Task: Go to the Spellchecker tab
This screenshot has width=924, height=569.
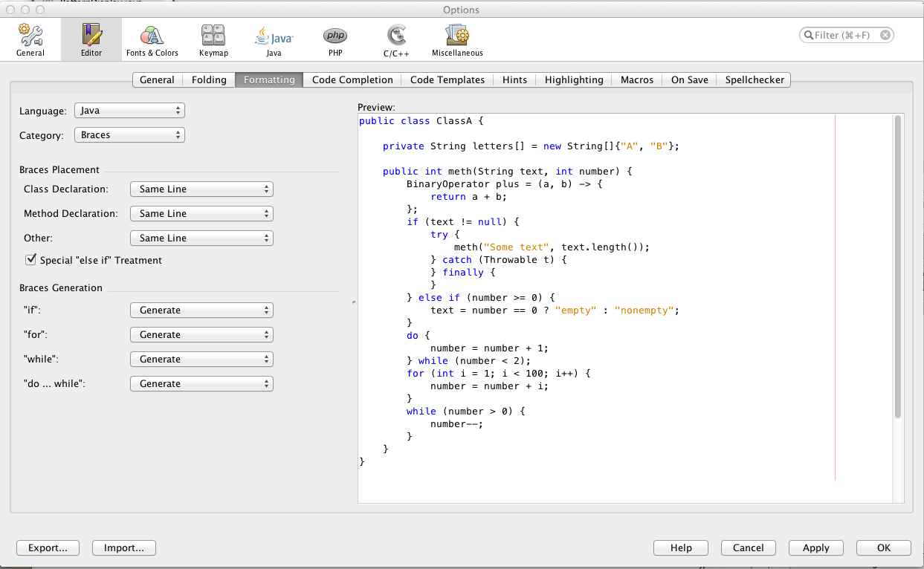Action: 755,79
